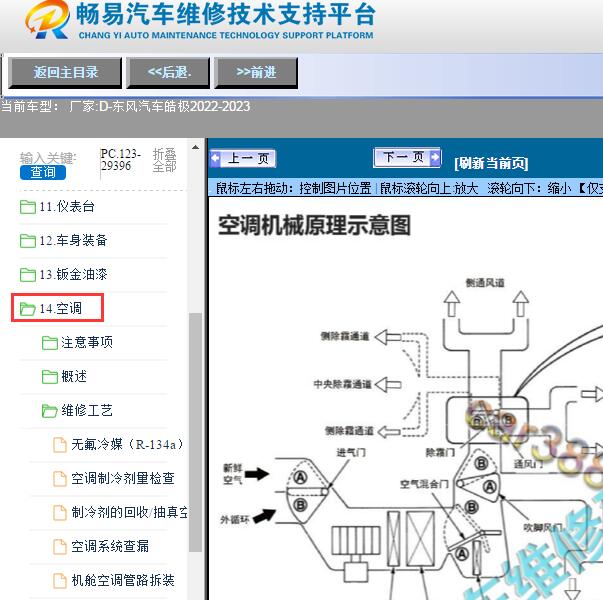Click the platform logo at top
603x600 pixels.
[x=200, y=20]
